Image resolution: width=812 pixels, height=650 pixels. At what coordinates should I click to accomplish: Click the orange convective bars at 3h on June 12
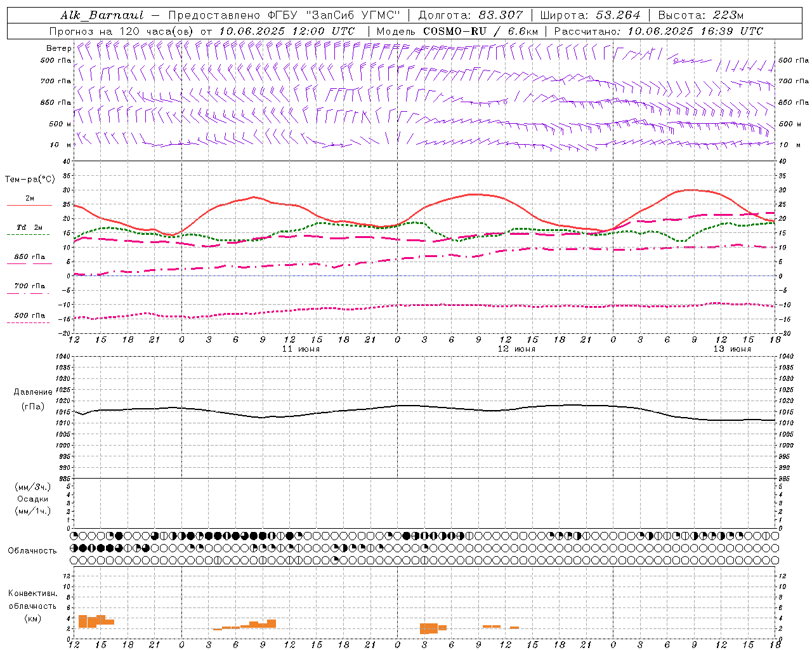[433, 628]
